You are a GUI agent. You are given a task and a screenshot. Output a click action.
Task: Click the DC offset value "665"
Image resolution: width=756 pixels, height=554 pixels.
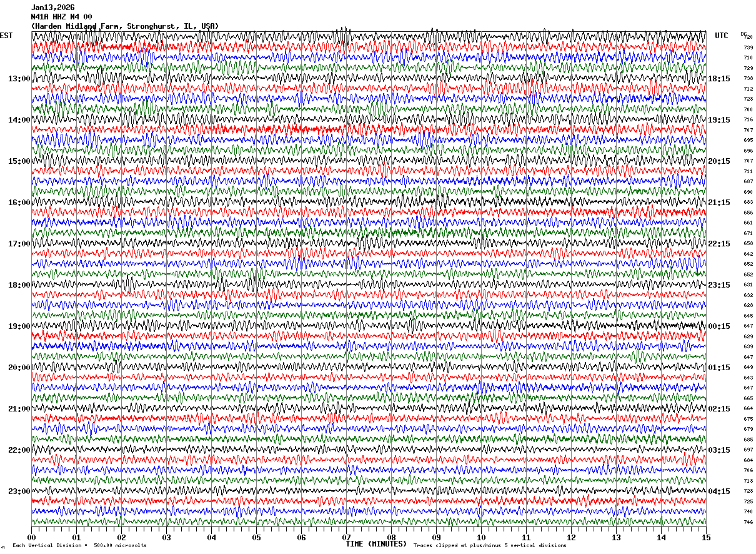(x=748, y=398)
